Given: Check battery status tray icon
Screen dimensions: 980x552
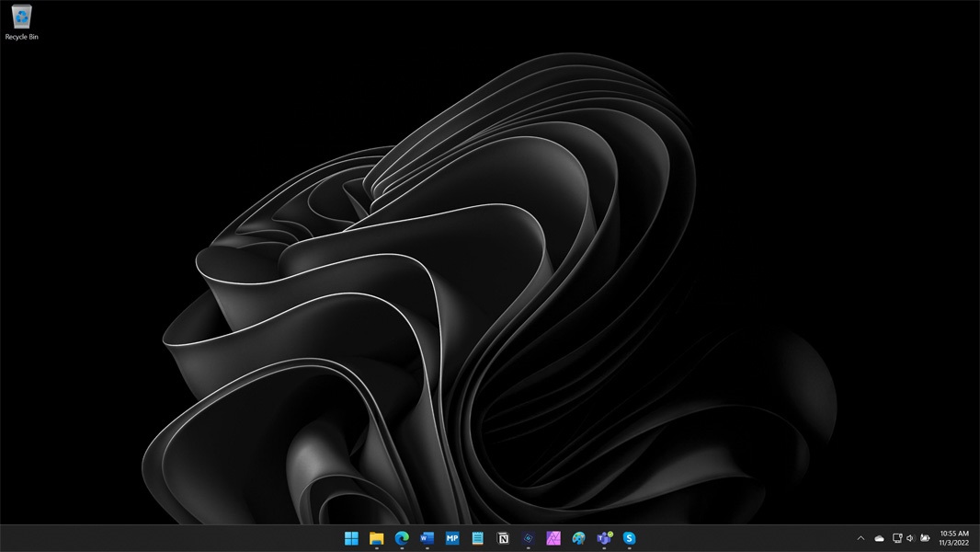Looking at the screenshot, I should coord(925,538).
